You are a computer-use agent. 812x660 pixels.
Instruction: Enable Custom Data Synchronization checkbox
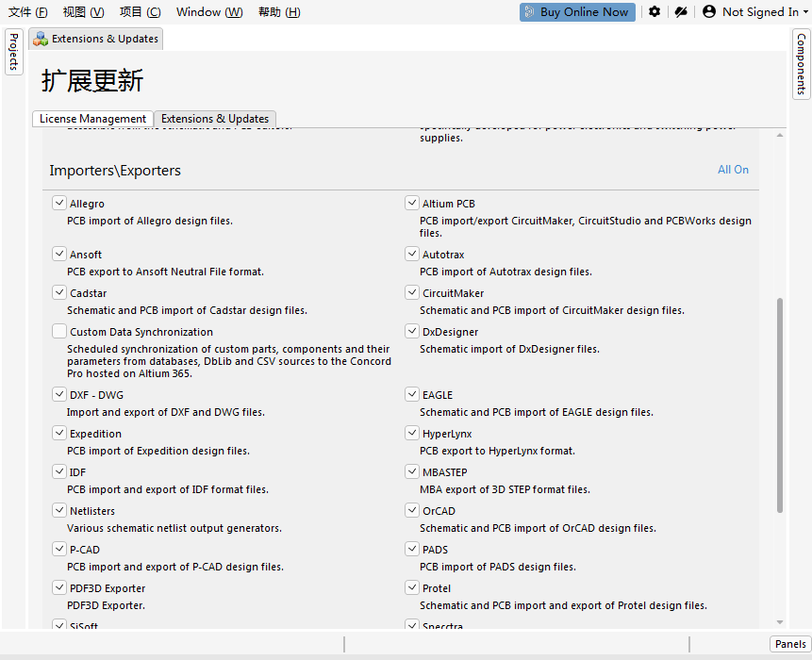coord(59,331)
